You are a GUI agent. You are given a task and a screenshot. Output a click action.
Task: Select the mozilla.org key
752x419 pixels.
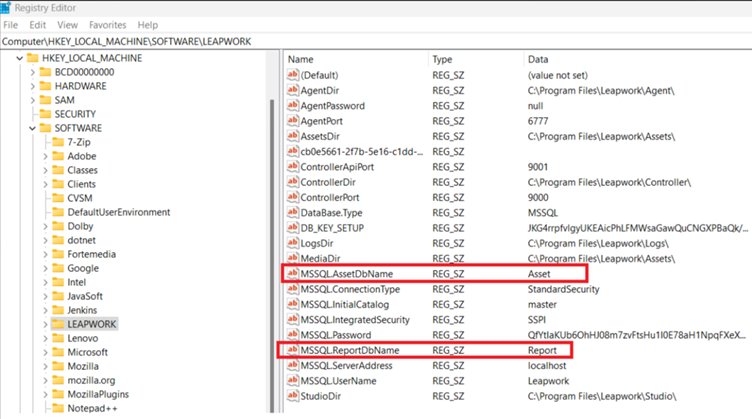(x=91, y=380)
